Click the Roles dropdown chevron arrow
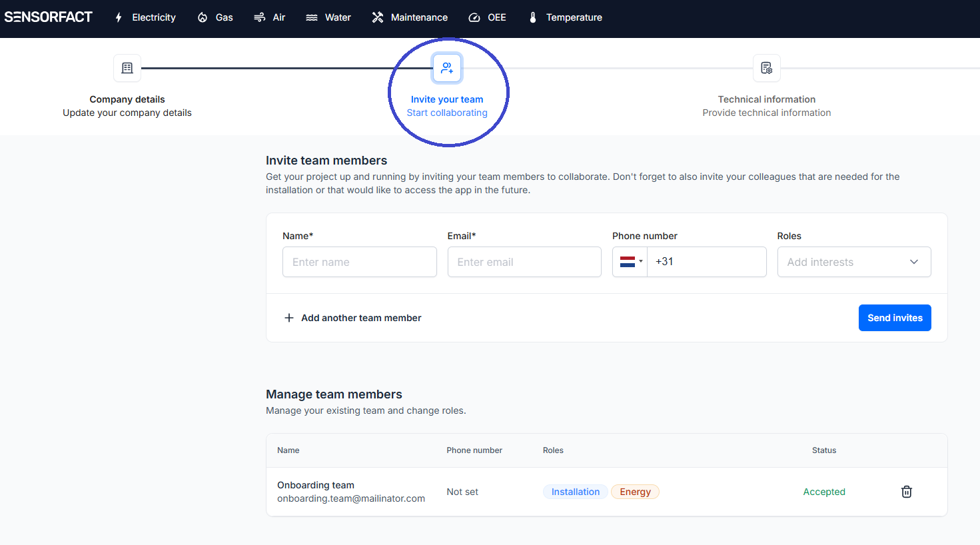The height and width of the screenshot is (545, 980). [x=914, y=262]
